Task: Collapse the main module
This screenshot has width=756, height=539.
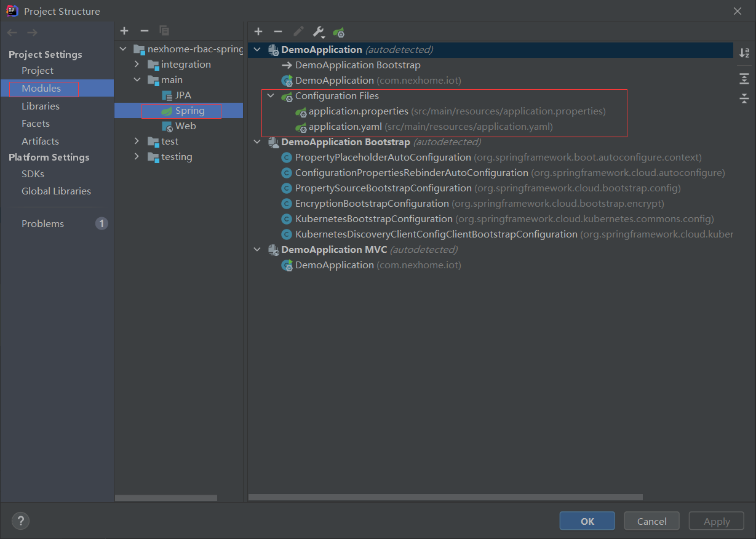Action: click(x=137, y=80)
